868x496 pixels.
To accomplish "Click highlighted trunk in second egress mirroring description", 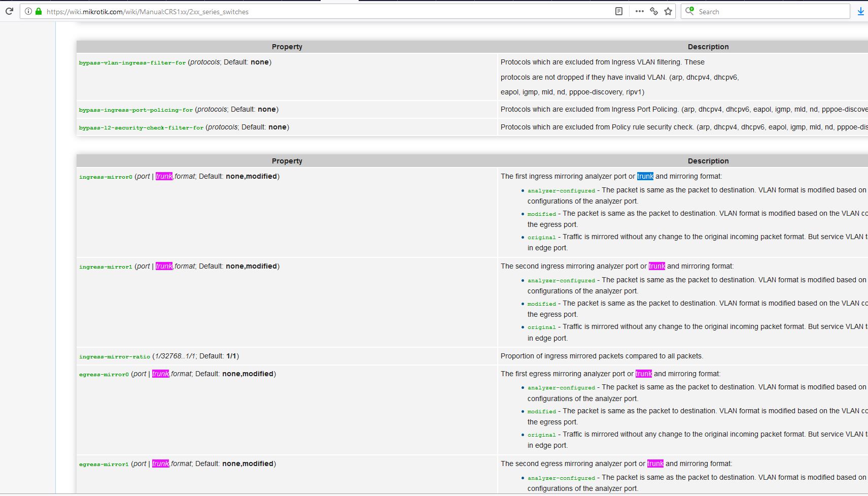I will [655, 464].
